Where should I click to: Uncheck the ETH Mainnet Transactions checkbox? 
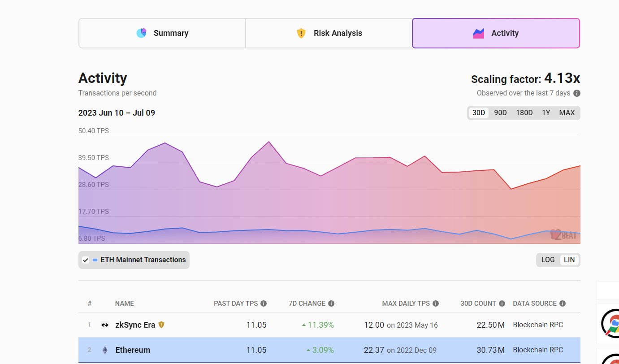pyautogui.click(x=85, y=260)
